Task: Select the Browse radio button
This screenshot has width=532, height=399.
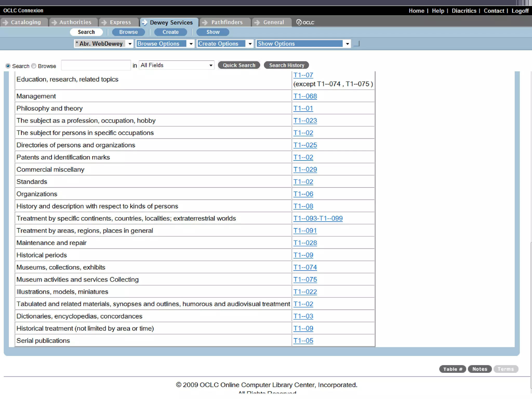Action: tap(34, 66)
